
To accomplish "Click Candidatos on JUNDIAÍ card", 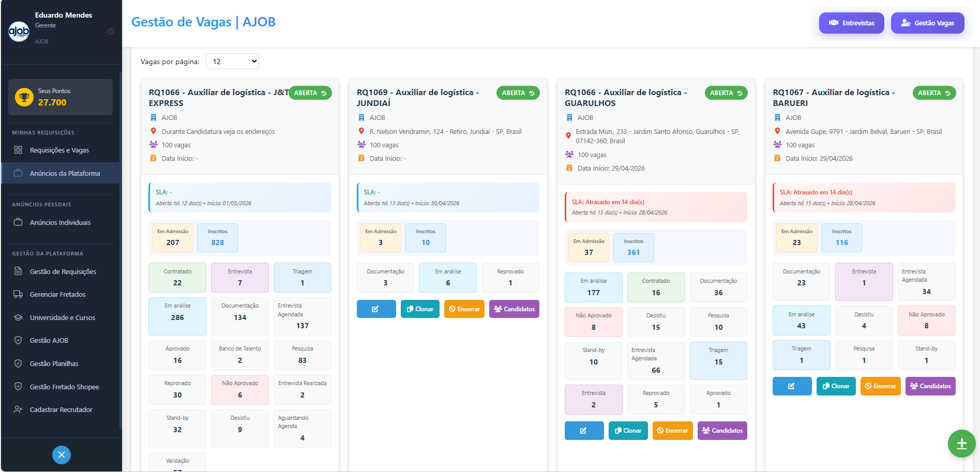I will click(514, 309).
